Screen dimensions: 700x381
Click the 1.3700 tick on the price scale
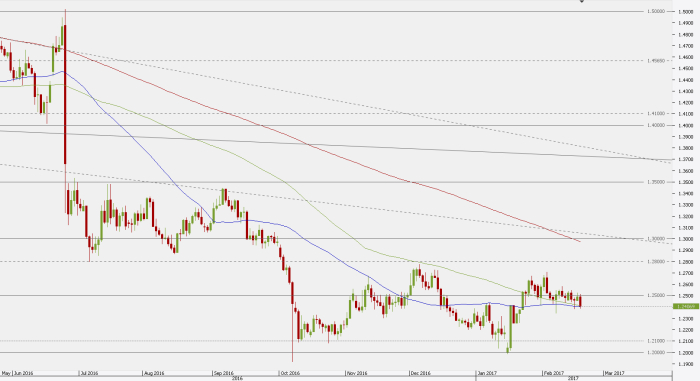tap(687, 159)
